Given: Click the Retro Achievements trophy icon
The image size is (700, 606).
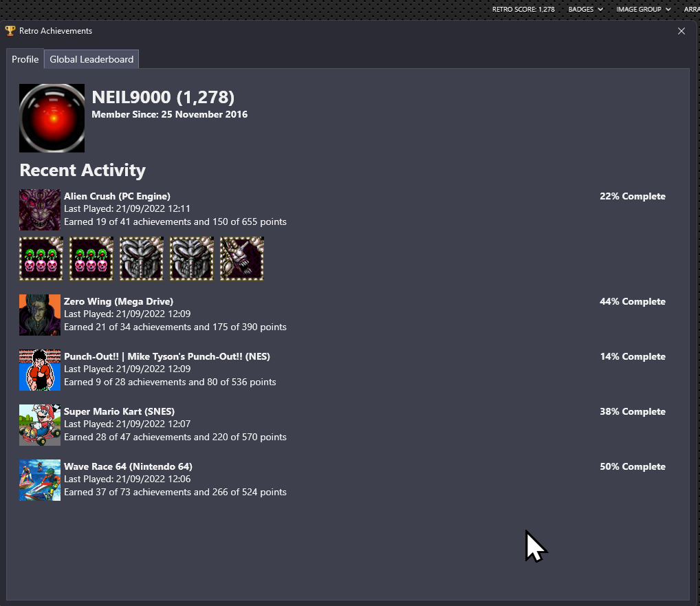Looking at the screenshot, I should (10, 31).
